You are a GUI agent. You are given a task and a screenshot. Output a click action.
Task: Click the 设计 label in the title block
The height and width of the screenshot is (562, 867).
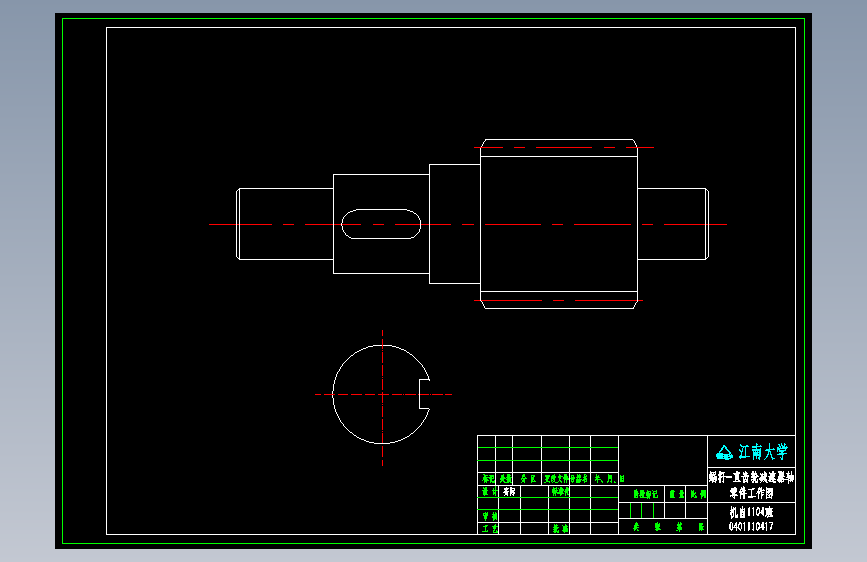[x=489, y=491]
